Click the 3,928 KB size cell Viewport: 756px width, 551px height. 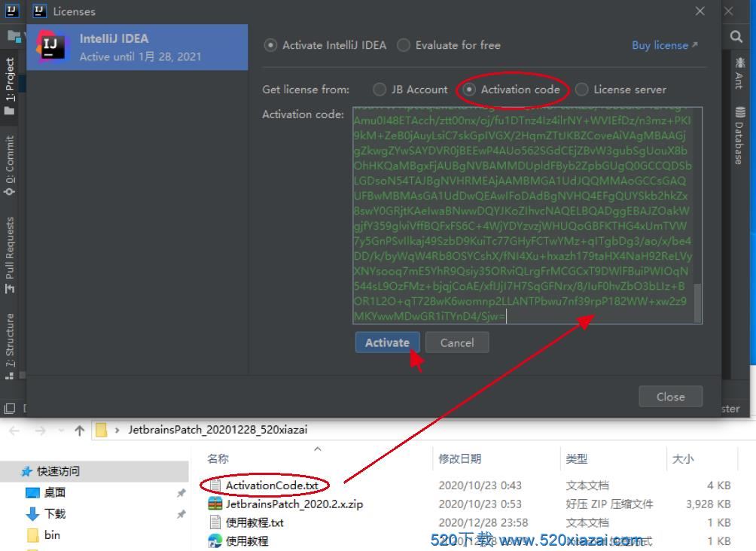tap(709, 504)
